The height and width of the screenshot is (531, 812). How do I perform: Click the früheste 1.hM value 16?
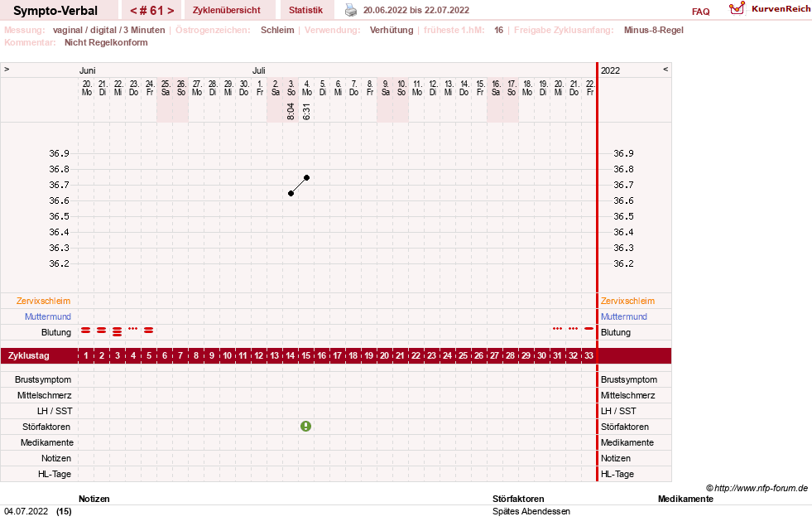498,30
